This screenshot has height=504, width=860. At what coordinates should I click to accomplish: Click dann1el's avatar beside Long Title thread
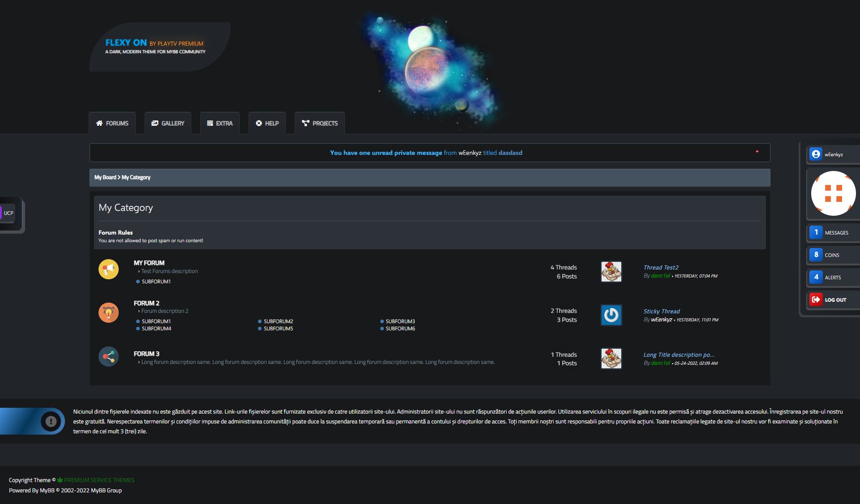(x=611, y=359)
